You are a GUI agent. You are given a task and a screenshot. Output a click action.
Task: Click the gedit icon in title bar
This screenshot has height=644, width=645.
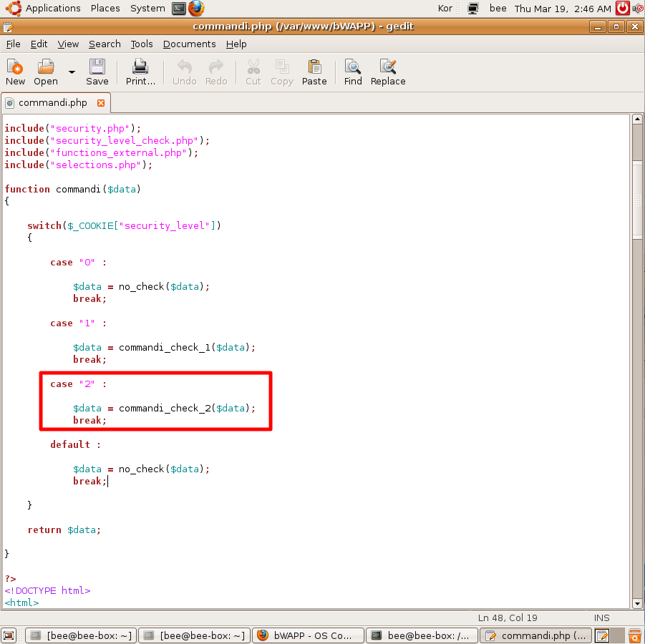pos(8,27)
